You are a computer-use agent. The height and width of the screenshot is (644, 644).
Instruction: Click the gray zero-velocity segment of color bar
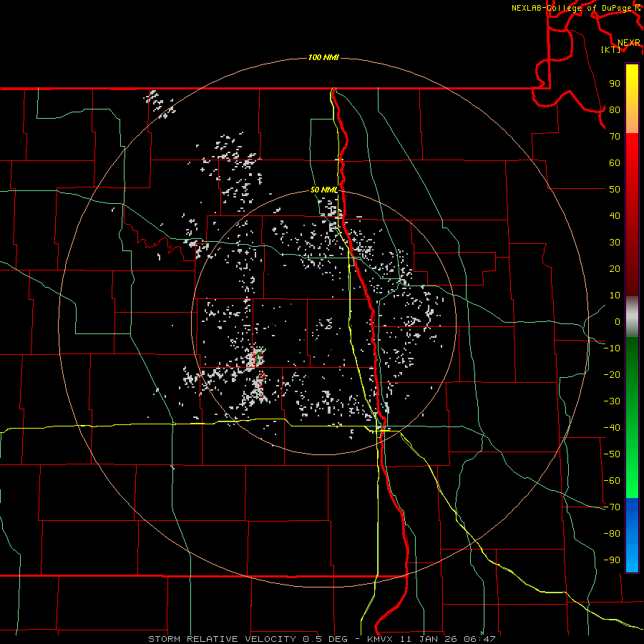(632, 317)
